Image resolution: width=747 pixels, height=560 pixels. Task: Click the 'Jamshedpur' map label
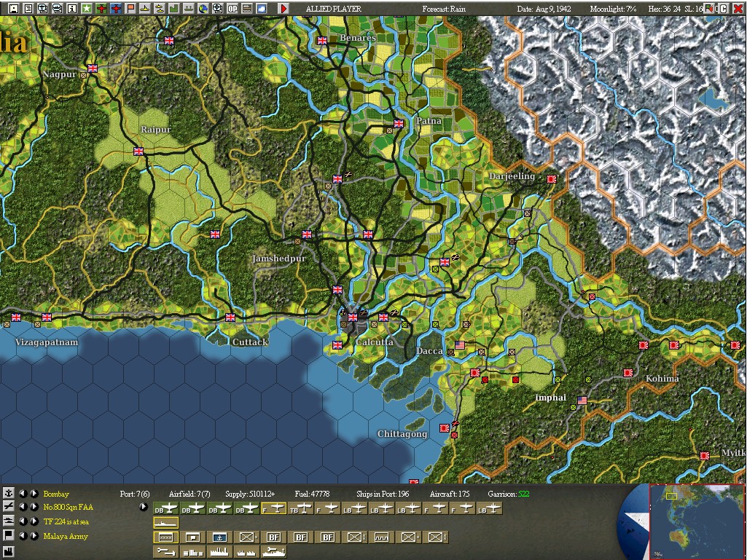(x=278, y=259)
